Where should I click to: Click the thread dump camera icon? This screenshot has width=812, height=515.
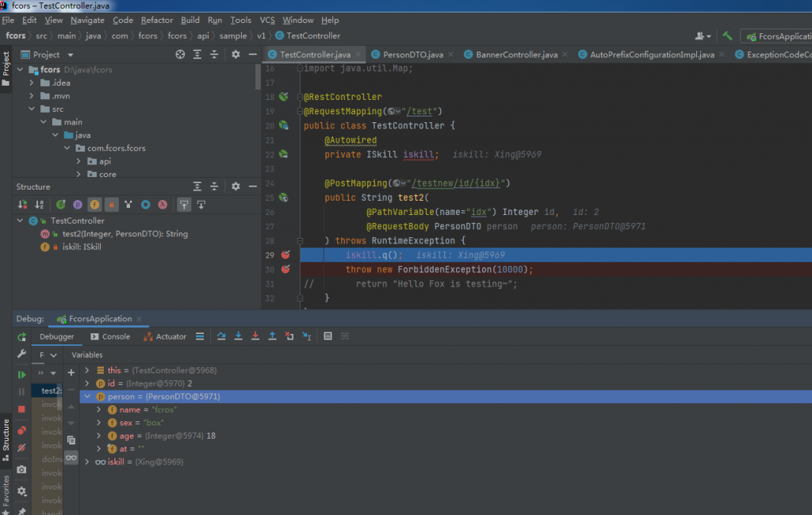click(x=21, y=470)
